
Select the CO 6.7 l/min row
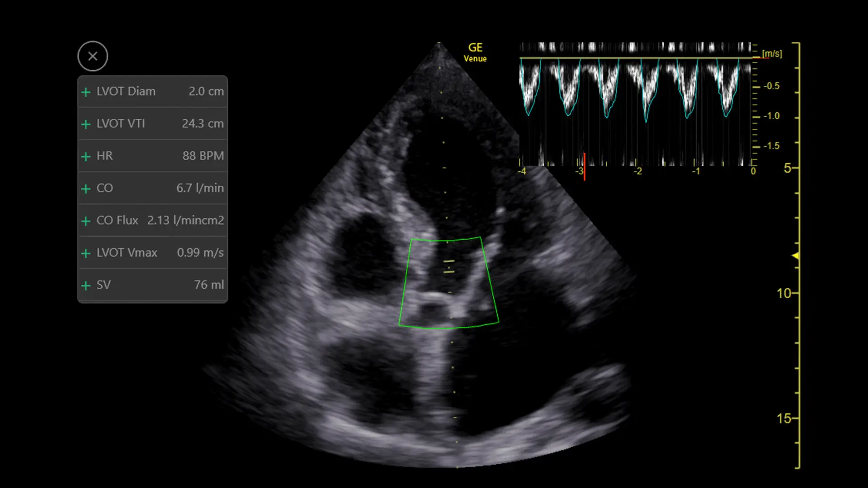click(153, 188)
